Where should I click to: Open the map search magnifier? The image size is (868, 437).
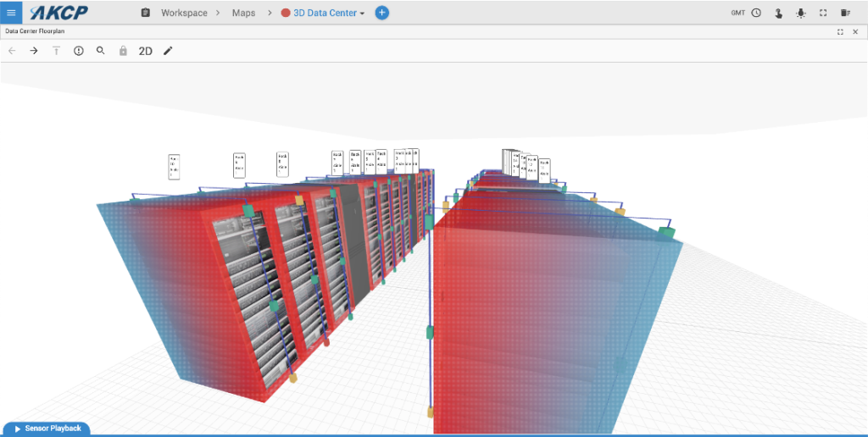(x=101, y=51)
